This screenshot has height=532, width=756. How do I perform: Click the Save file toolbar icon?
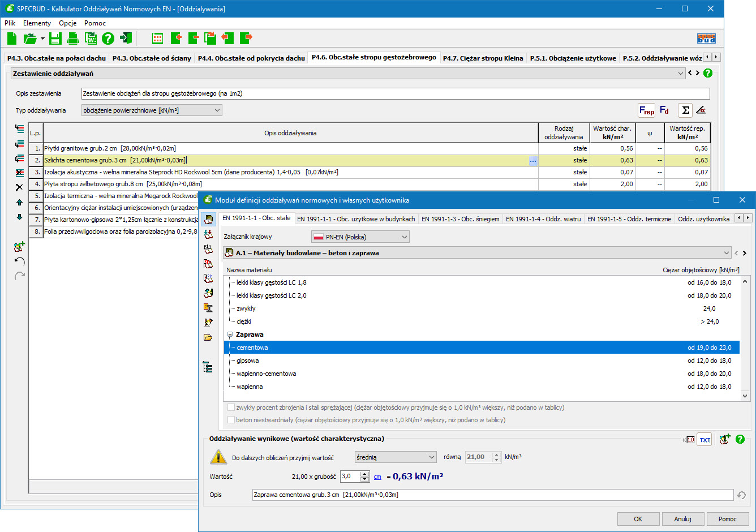pyautogui.click(x=55, y=38)
